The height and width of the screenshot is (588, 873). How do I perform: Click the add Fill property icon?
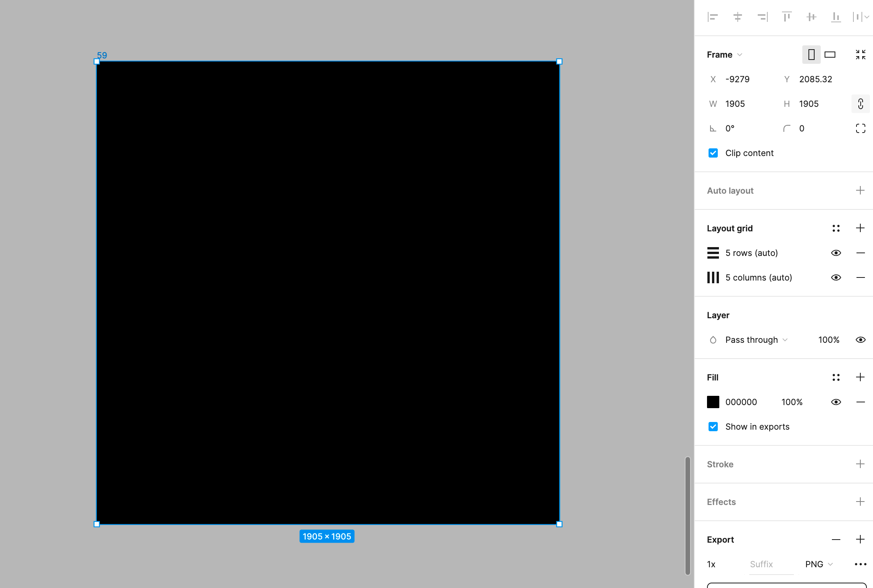pos(860,377)
